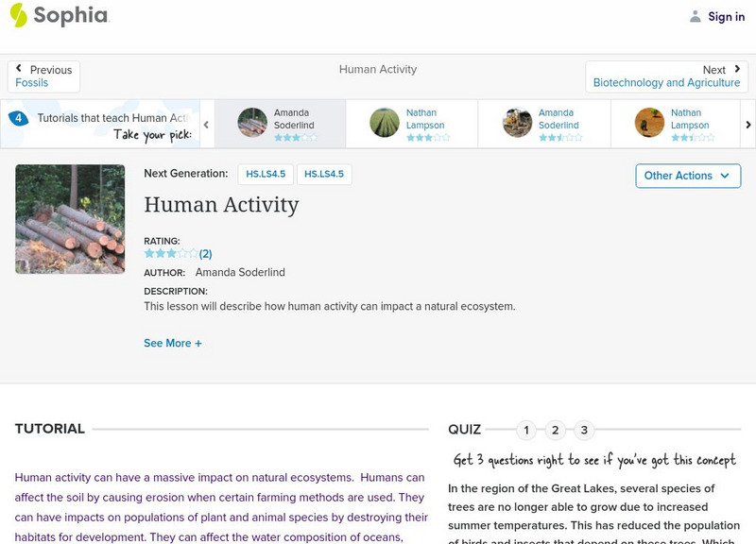
Task: Open the Other Actions dropdown
Action: tap(687, 176)
